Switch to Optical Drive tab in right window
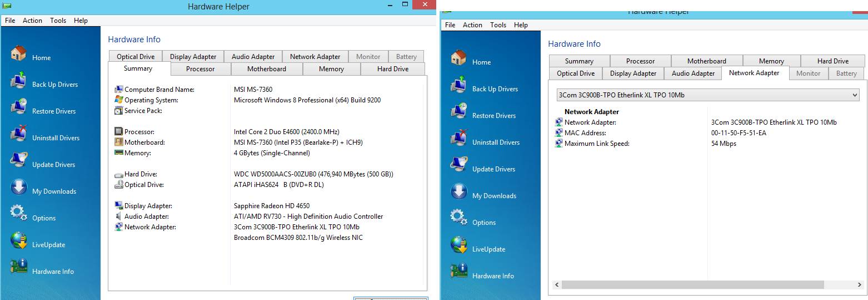The width and height of the screenshot is (868, 300). pyautogui.click(x=576, y=73)
